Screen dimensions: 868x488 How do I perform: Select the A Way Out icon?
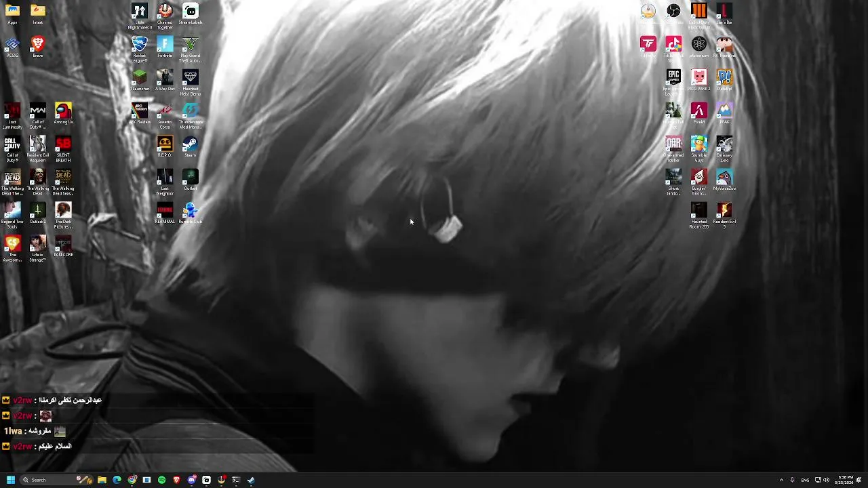165,80
